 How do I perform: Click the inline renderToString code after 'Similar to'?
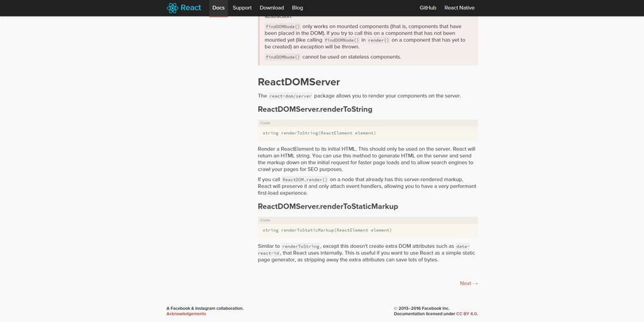tap(301, 246)
